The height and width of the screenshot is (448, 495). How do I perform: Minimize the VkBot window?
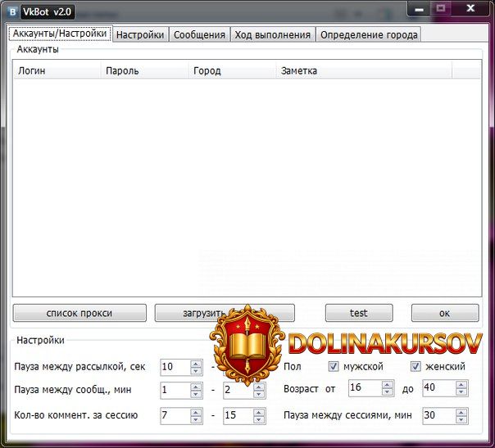(420, 9)
